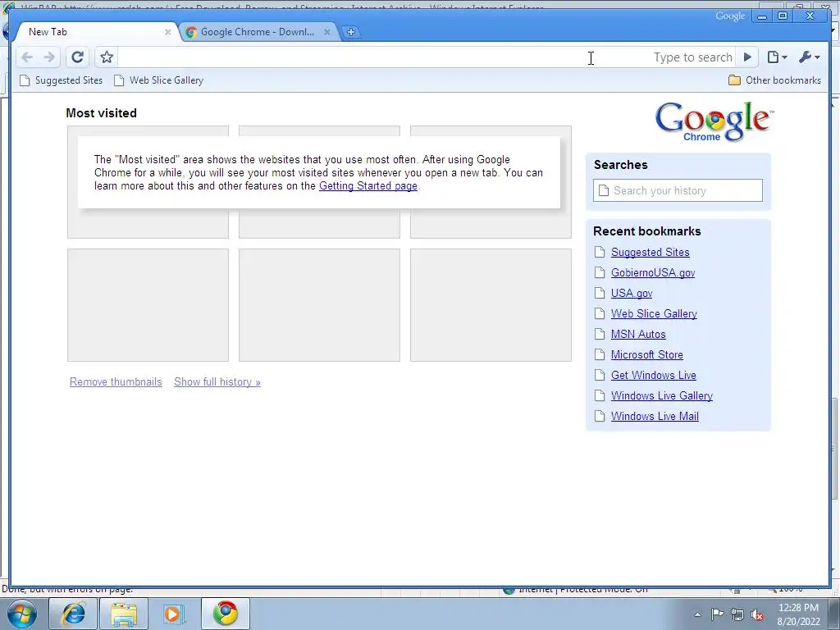Screen dimensions: 840x630
Task: Open the taskbar clock showing 12:28 PM
Action: pyautogui.click(x=798, y=614)
